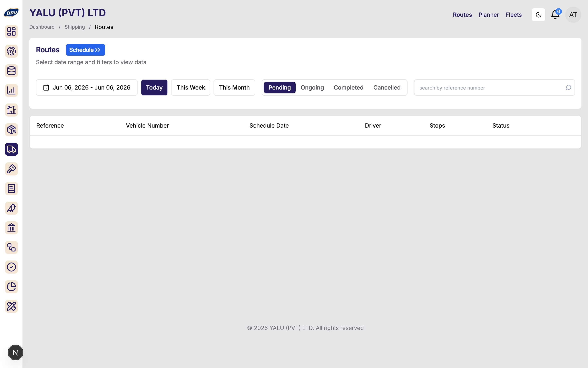Click the Driver column header
Screen dimensions: 588x368
(x=373, y=126)
